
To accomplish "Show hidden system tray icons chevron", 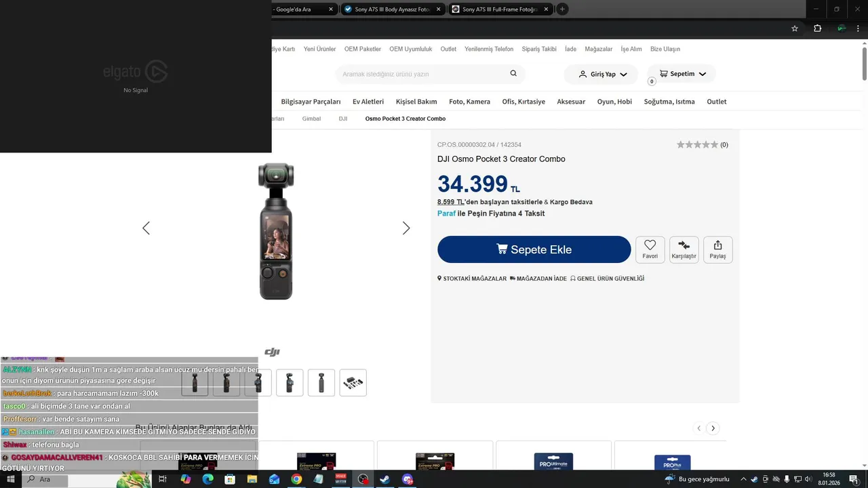I will 743,479.
